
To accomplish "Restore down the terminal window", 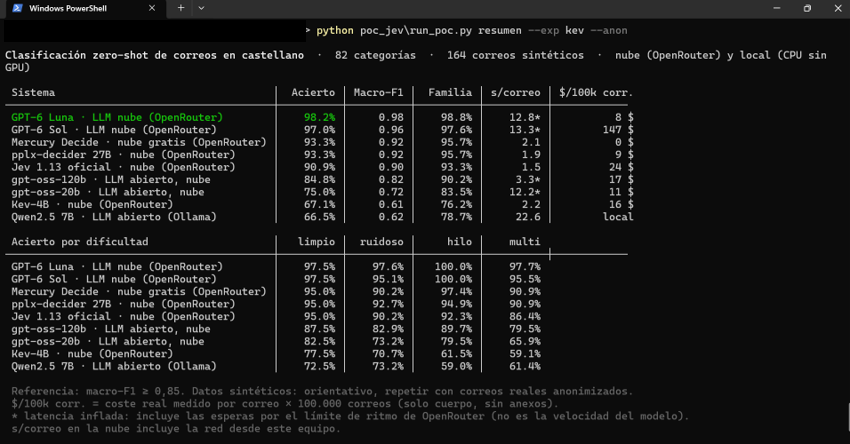I will tap(807, 8).
